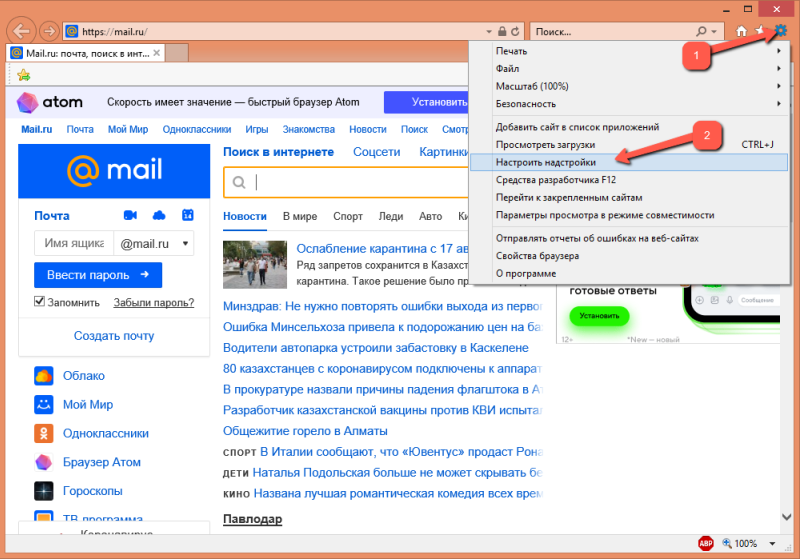800x559 pixels.
Task: Click the cloud icon next to Почта
Action: click(x=159, y=215)
